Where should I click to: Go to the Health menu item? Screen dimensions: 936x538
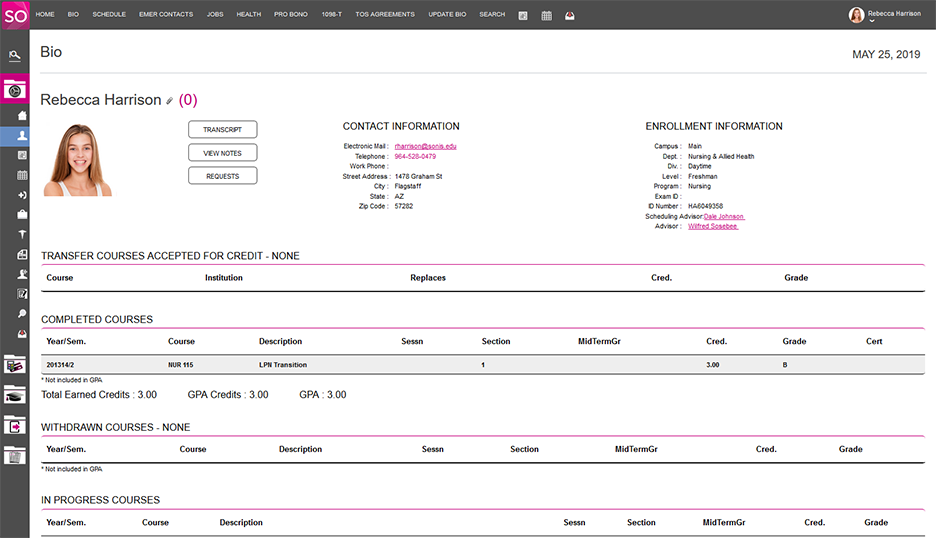coord(248,15)
